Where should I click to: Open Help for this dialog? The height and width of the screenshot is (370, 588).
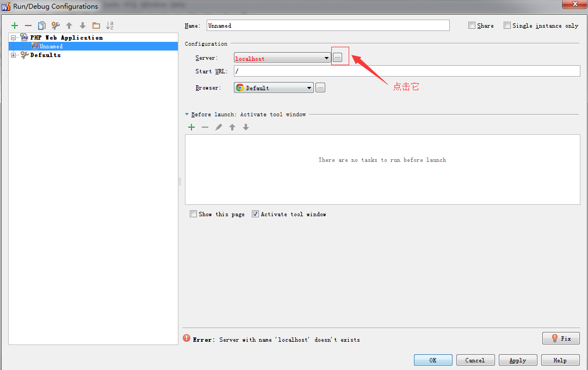560,360
